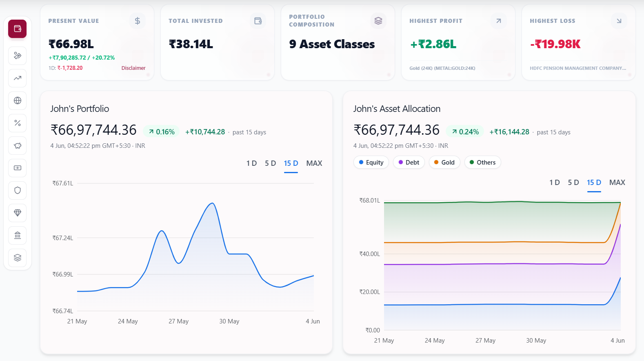
Task: Click the ₹66.98L present value figure
Action: [x=71, y=44]
